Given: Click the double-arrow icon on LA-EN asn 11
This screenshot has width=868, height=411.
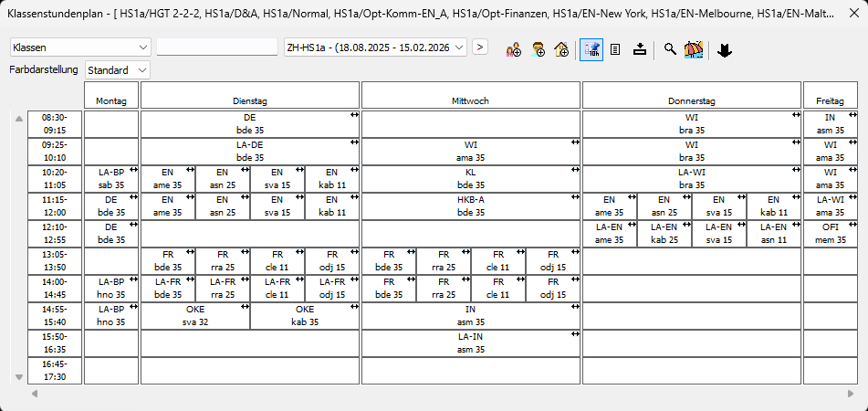Looking at the screenshot, I should pyautogui.click(x=796, y=225).
